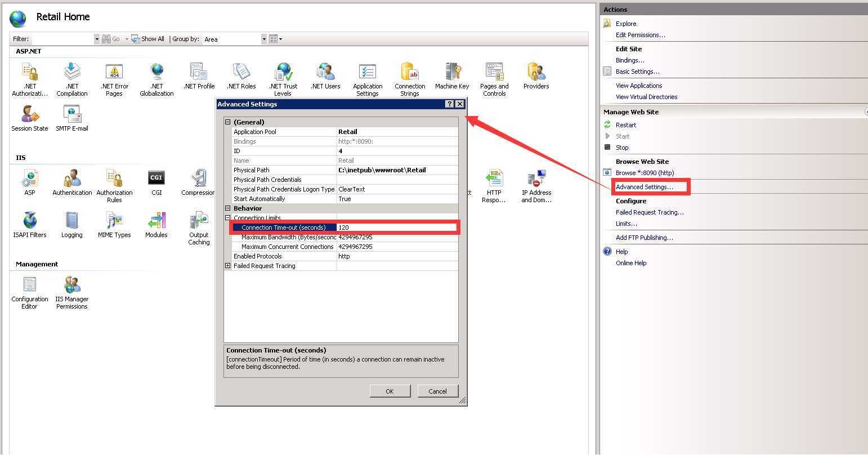The width and height of the screenshot is (868, 455).
Task: Browse *:8090 (http) link
Action: click(x=645, y=173)
